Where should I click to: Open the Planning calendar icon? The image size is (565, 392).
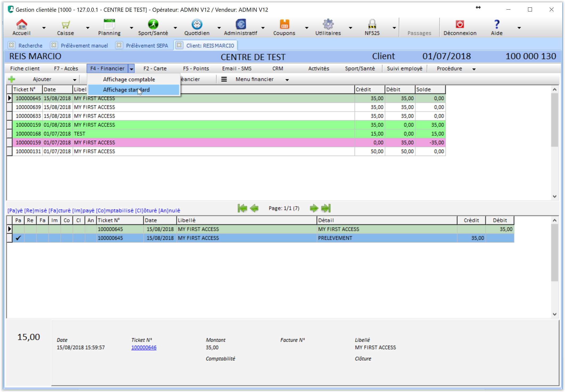tap(109, 24)
